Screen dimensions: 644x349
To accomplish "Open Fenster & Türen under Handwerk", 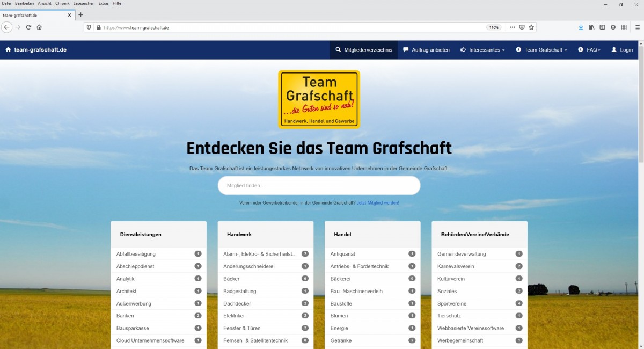I will point(266,328).
